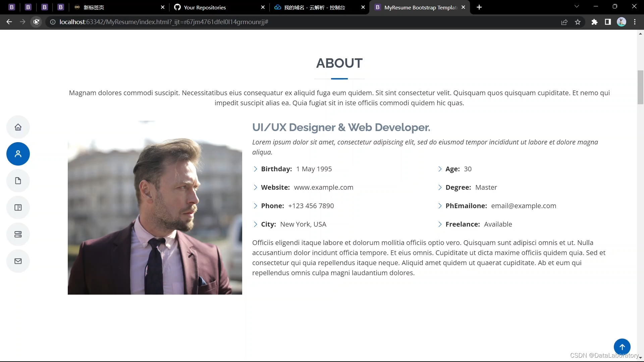Click the share page icon in the address bar
This screenshot has width=644, height=362.
(x=564, y=22)
